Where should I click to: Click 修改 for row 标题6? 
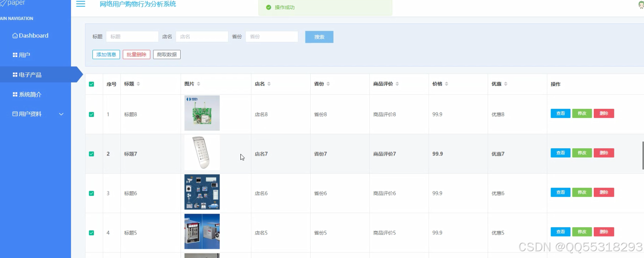pos(582,192)
